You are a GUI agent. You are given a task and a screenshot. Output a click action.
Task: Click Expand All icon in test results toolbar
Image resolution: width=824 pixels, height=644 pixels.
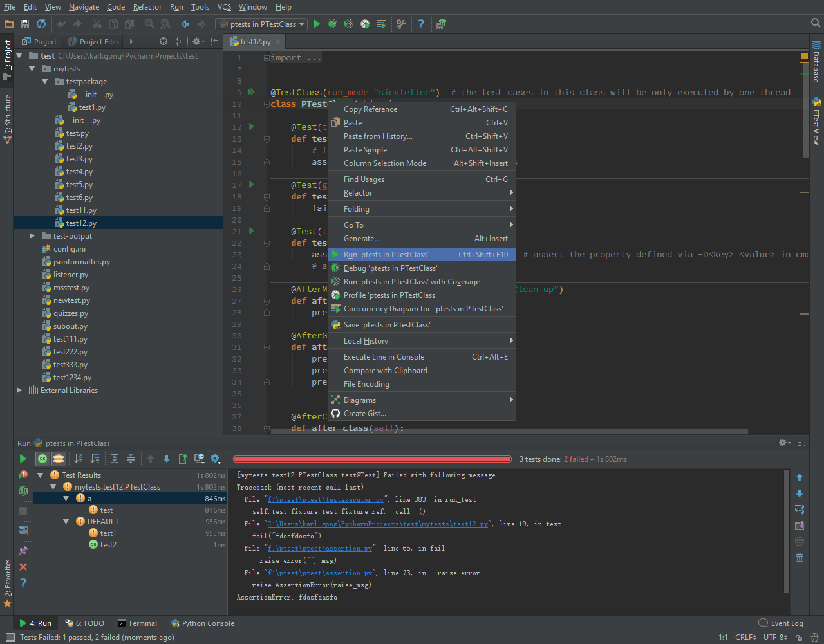coord(115,459)
